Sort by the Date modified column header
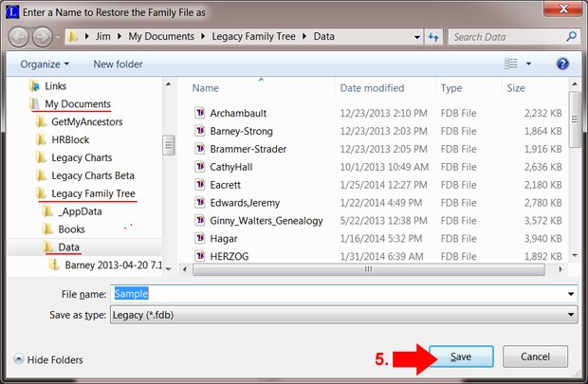The width and height of the screenshot is (588, 384). [x=372, y=88]
